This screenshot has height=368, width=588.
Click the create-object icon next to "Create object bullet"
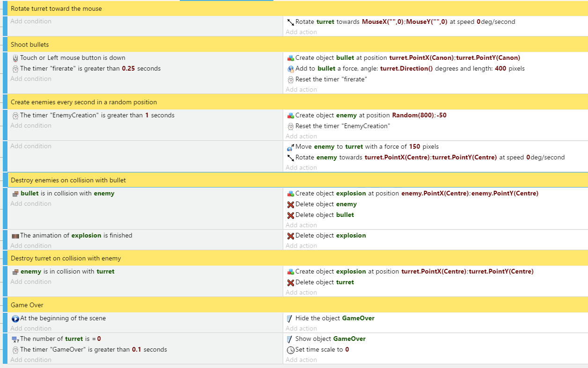(291, 58)
